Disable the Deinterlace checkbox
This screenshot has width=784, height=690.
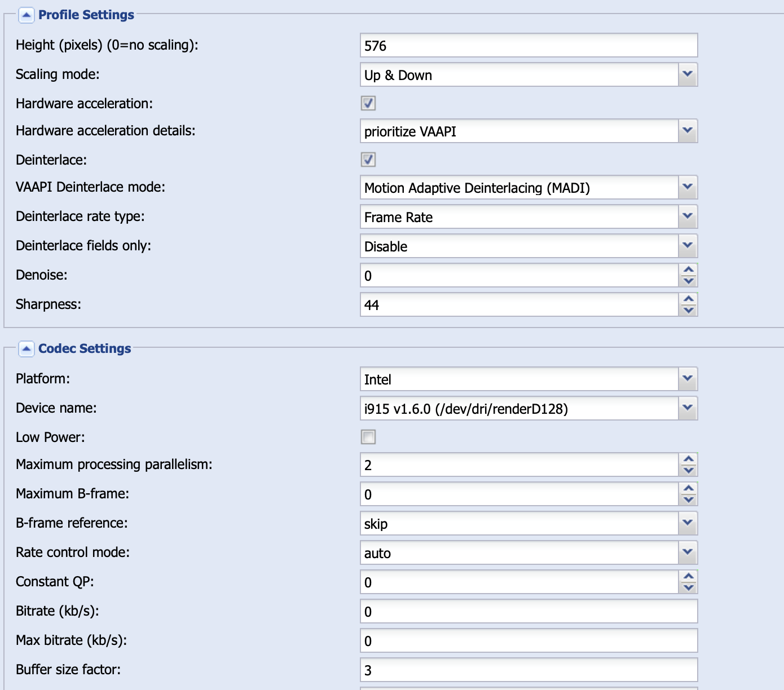(368, 160)
